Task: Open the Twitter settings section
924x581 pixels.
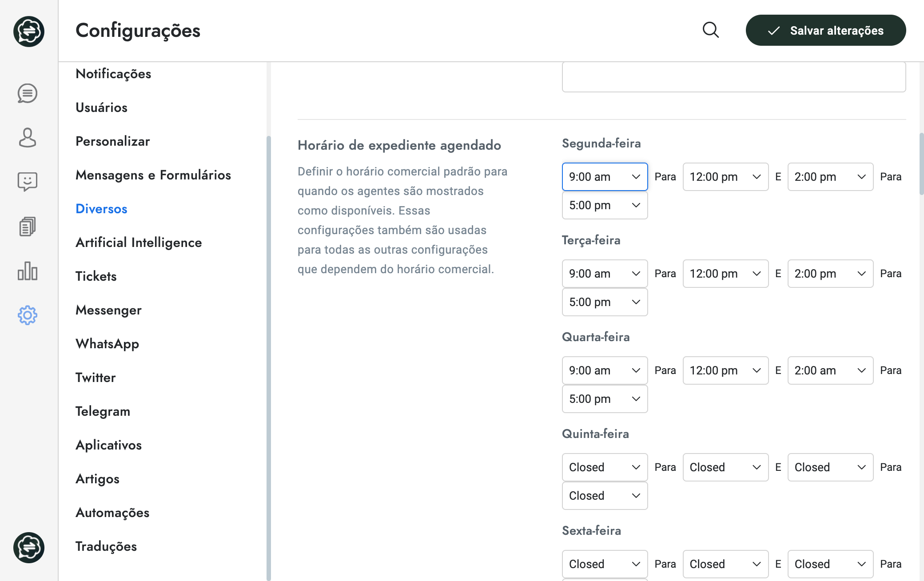Action: pos(96,378)
